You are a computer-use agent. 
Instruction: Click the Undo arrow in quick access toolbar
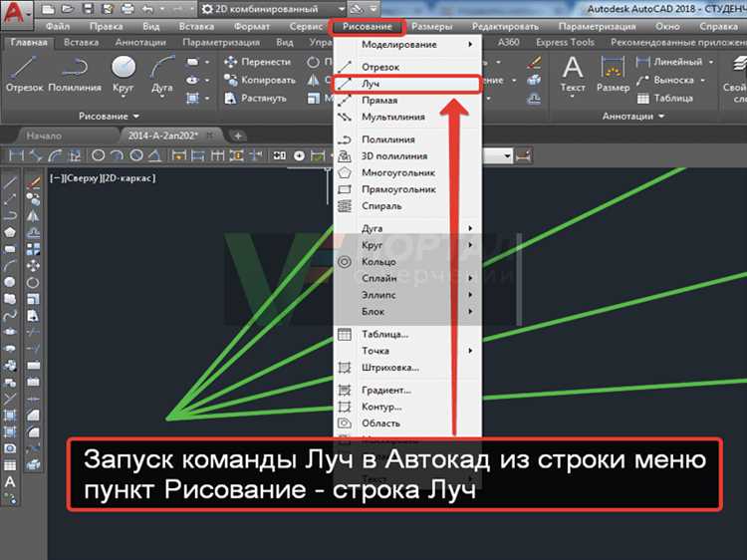[147, 9]
